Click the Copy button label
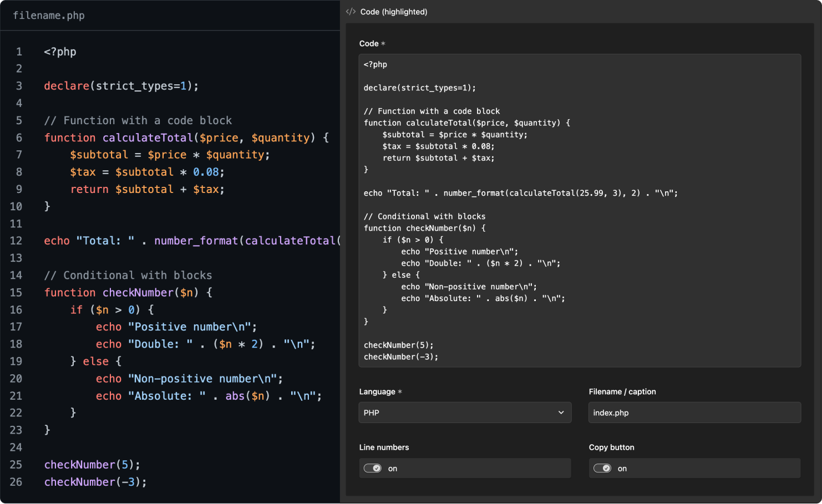Viewport: 822px width, 504px height. pos(611,447)
